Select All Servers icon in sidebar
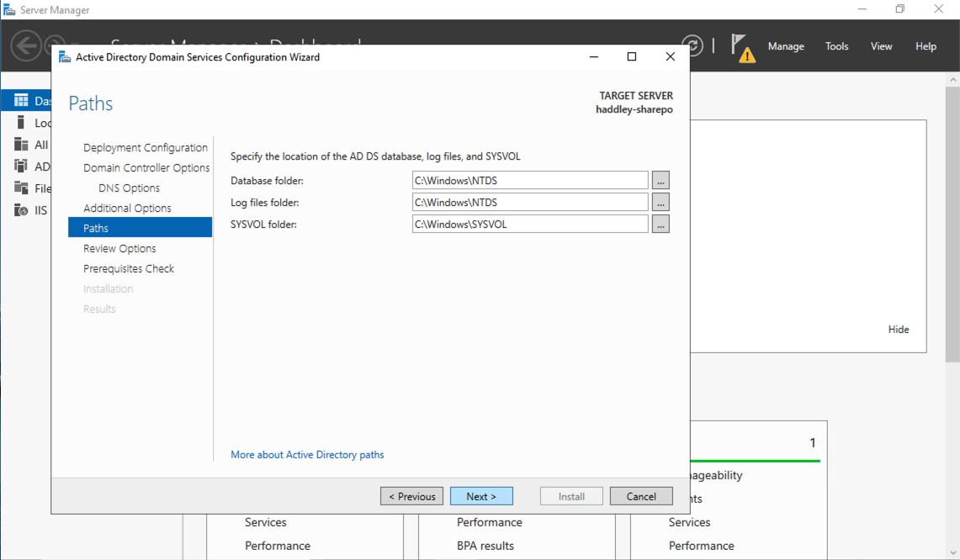Viewport: 960px width, 560px height. click(21, 145)
